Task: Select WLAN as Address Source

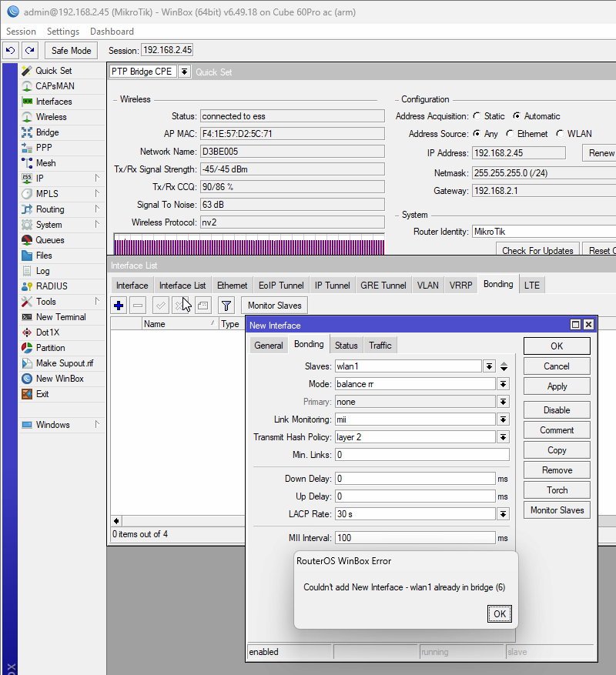Action: pos(560,134)
